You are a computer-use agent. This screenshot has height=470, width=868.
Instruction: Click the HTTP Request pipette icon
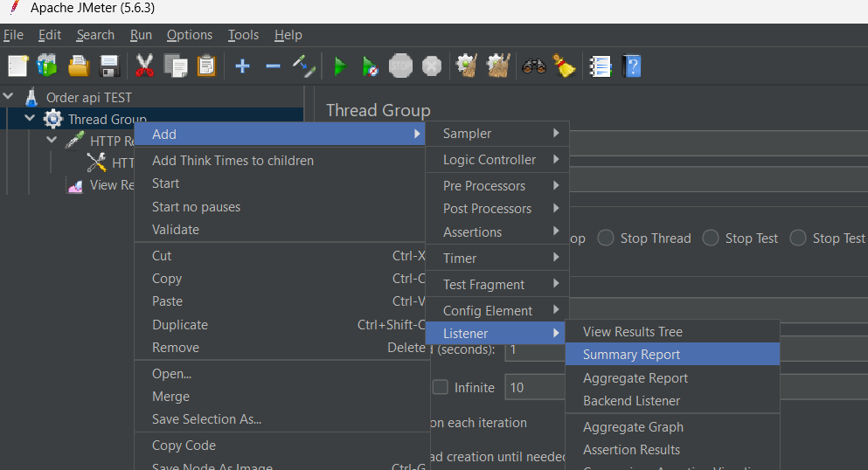click(x=74, y=141)
